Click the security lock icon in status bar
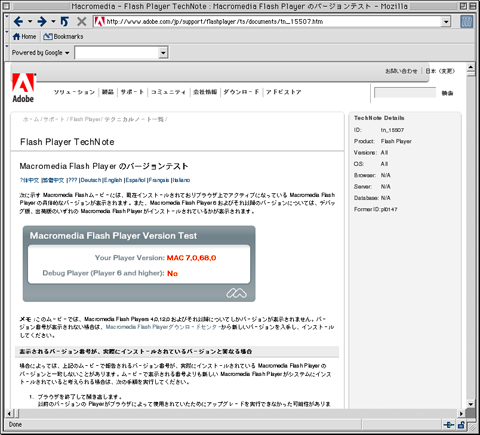Screen dimensions: 480x435 tap(461, 425)
